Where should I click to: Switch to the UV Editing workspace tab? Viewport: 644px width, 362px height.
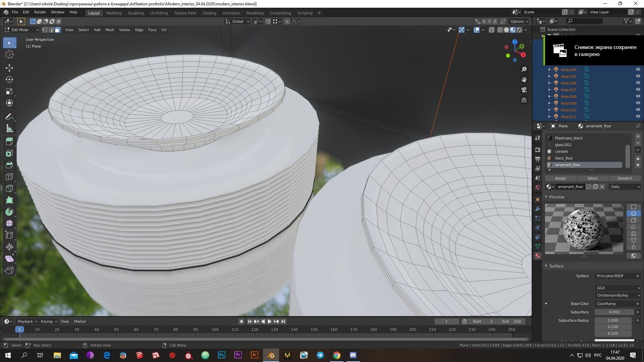coord(159,13)
